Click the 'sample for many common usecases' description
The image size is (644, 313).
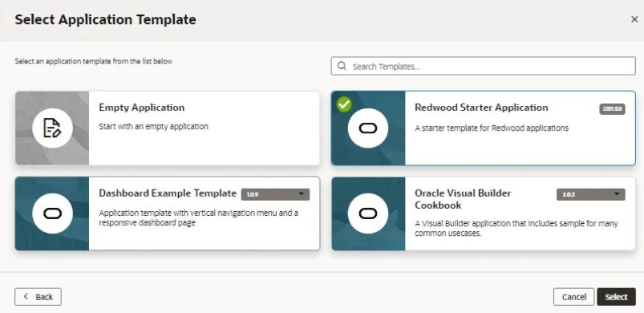point(516,229)
